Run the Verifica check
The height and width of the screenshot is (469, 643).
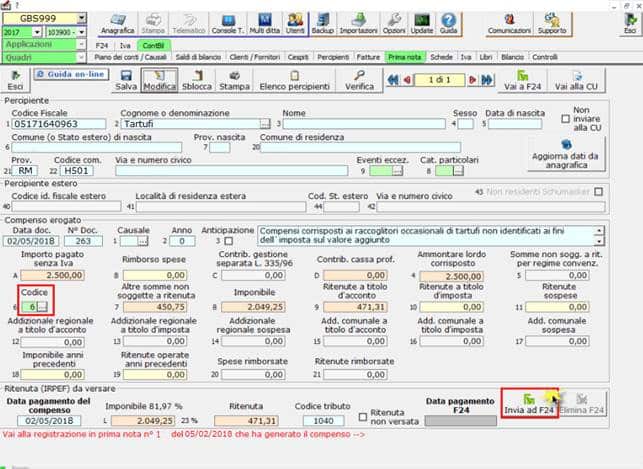[360, 80]
